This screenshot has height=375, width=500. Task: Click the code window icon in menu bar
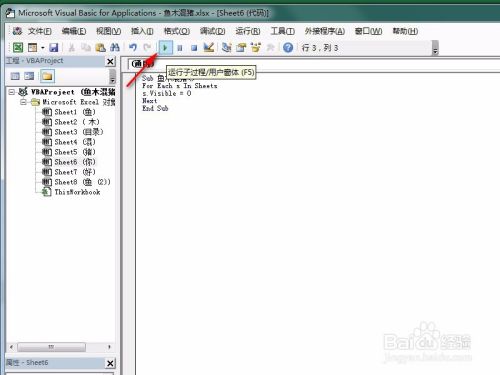17,31
